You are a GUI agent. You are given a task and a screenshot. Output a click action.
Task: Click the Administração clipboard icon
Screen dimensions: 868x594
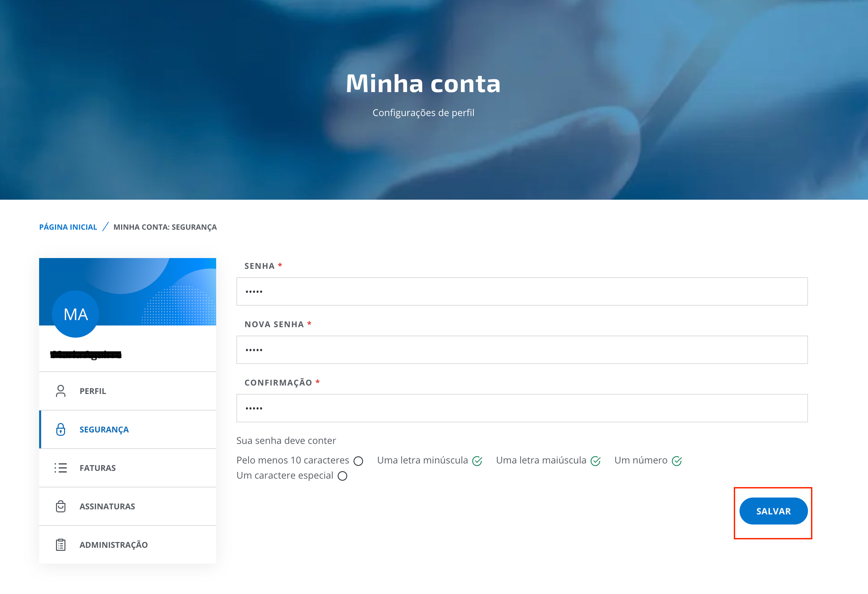click(x=60, y=545)
